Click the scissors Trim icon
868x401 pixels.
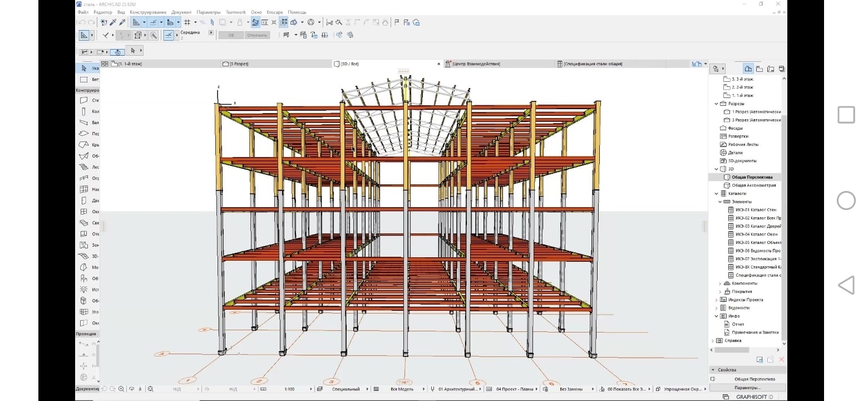329,22
